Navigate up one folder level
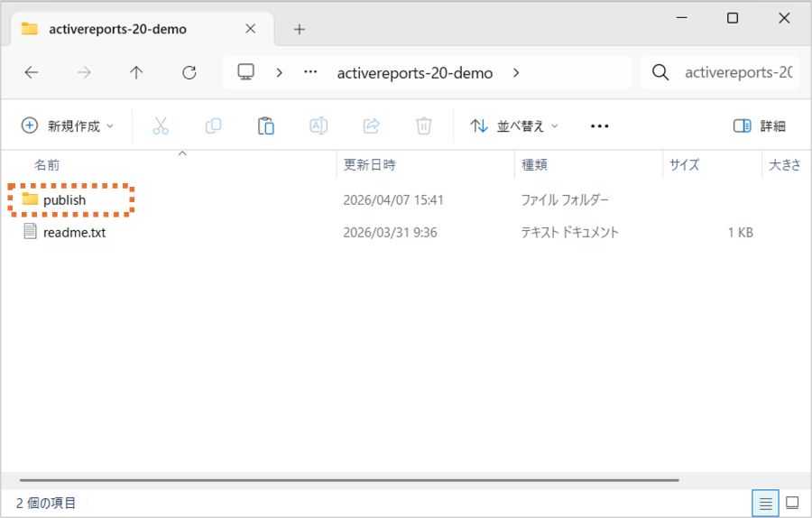The image size is (812, 518). coord(136,72)
